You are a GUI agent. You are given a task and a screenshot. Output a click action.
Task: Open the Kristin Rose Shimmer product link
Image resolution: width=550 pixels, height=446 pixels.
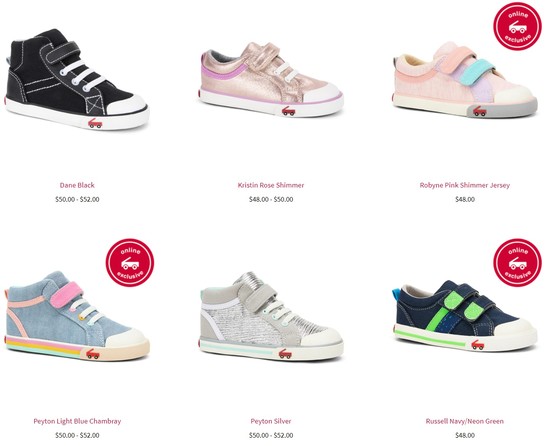click(x=271, y=185)
